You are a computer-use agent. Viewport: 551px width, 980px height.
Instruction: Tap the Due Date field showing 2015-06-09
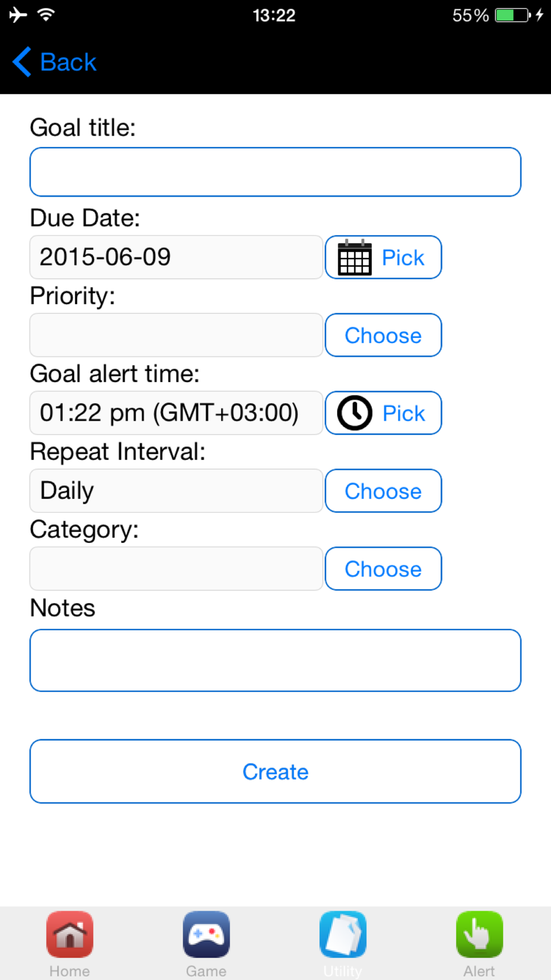[x=176, y=257]
